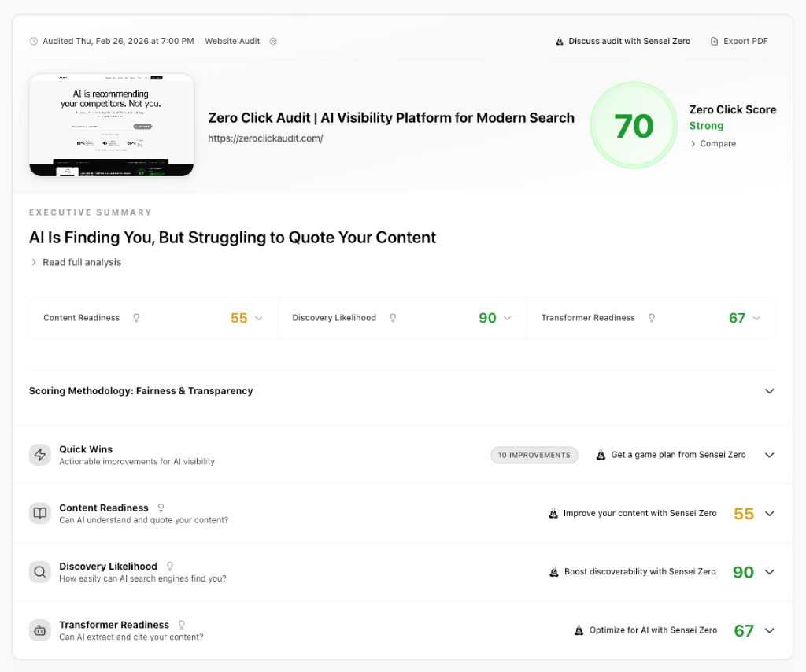Open the Compare link under Zero Click Score
The height and width of the screenshot is (672, 806).
[713, 144]
